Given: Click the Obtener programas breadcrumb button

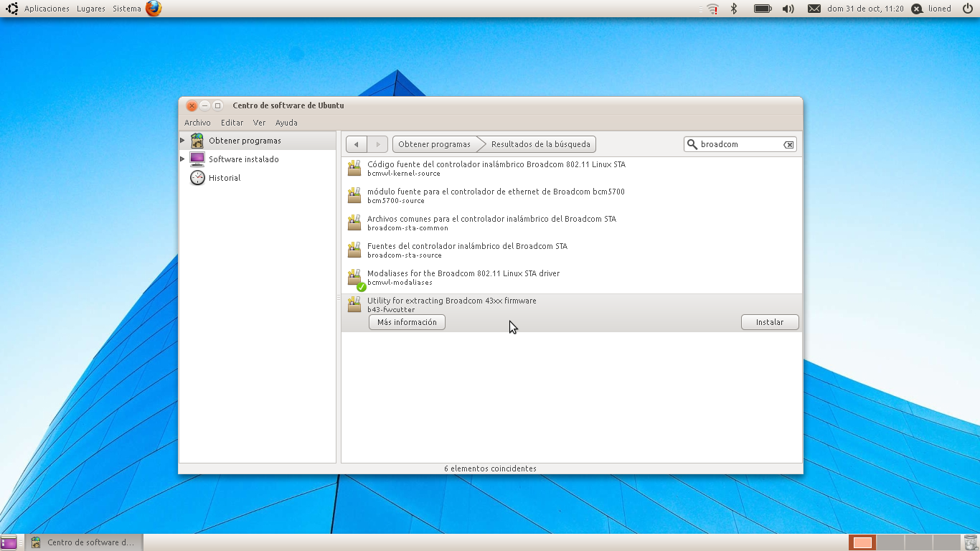Looking at the screenshot, I should (x=435, y=144).
